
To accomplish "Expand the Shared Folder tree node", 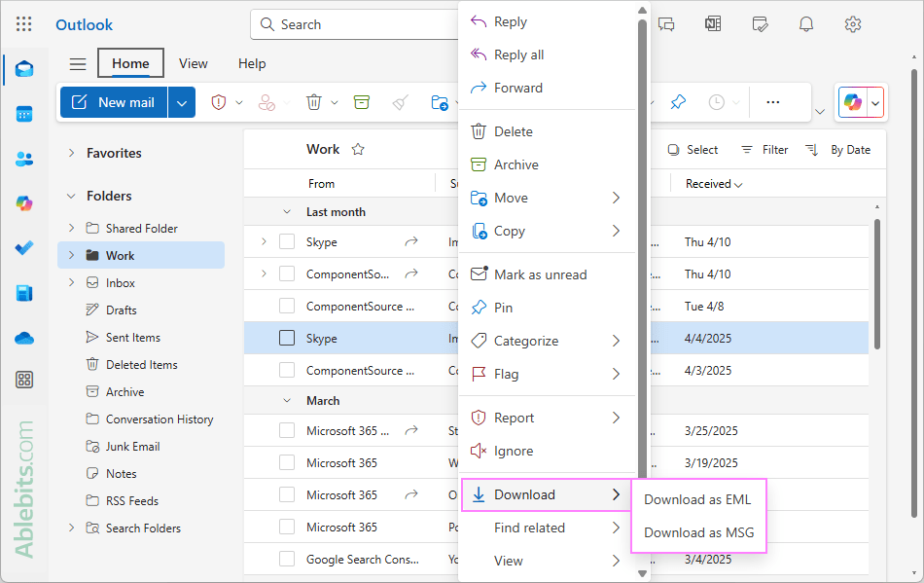I will pyautogui.click(x=71, y=228).
